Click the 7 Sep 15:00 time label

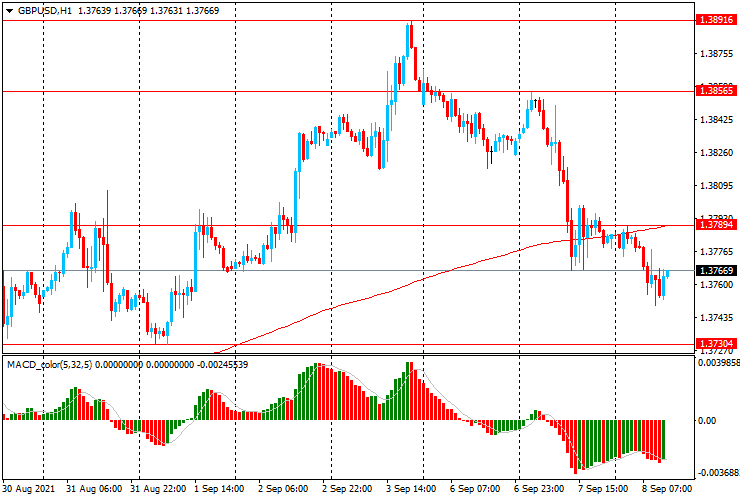[603, 489]
